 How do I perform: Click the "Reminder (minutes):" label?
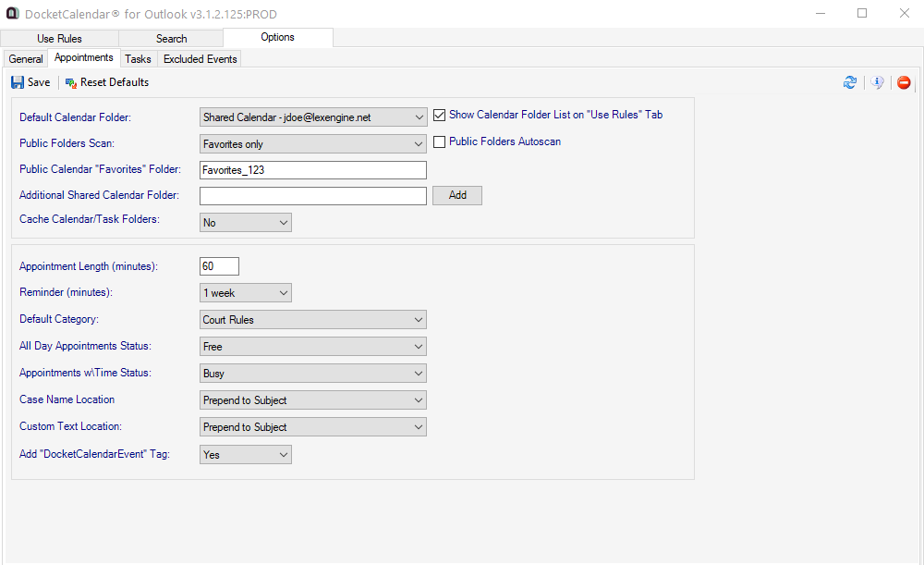66,292
